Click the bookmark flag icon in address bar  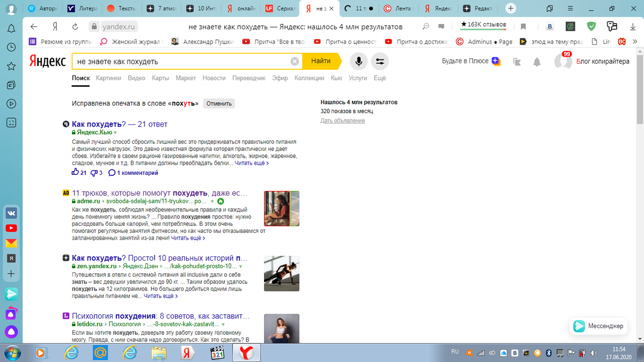click(x=523, y=26)
